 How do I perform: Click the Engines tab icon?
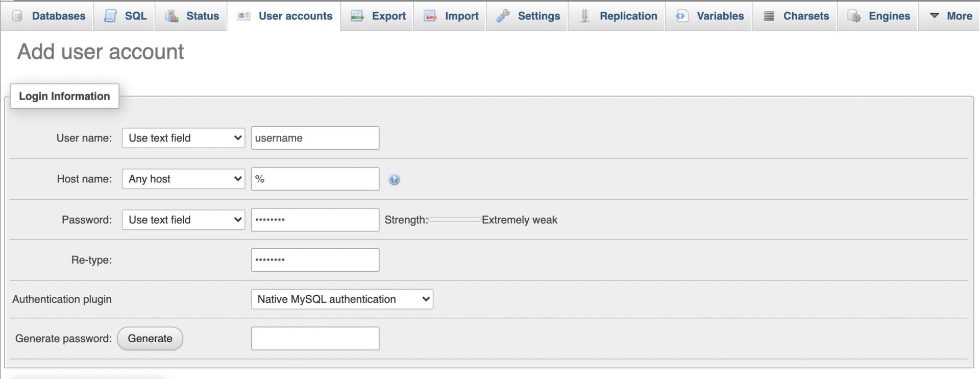pos(854,16)
